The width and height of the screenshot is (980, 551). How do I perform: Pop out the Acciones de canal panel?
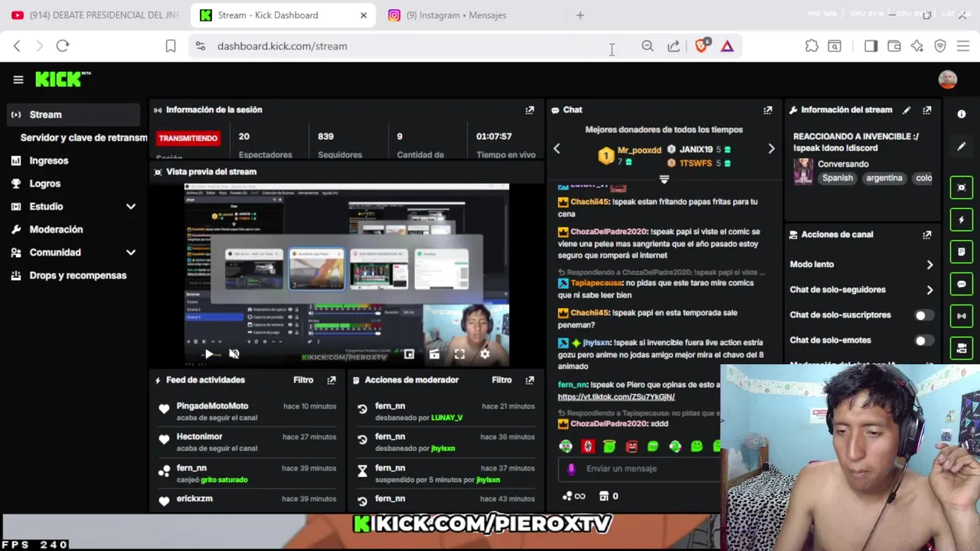[927, 235]
